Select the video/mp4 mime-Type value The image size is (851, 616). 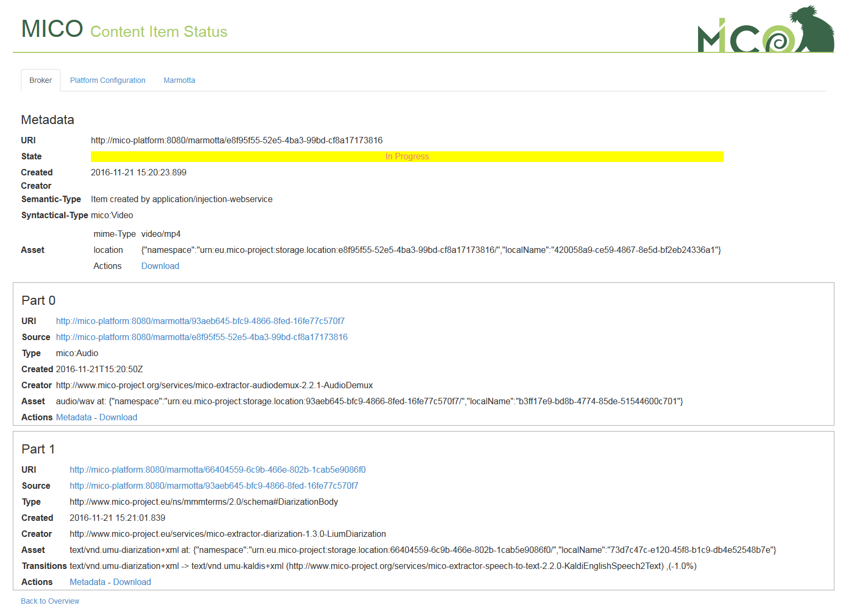click(161, 234)
